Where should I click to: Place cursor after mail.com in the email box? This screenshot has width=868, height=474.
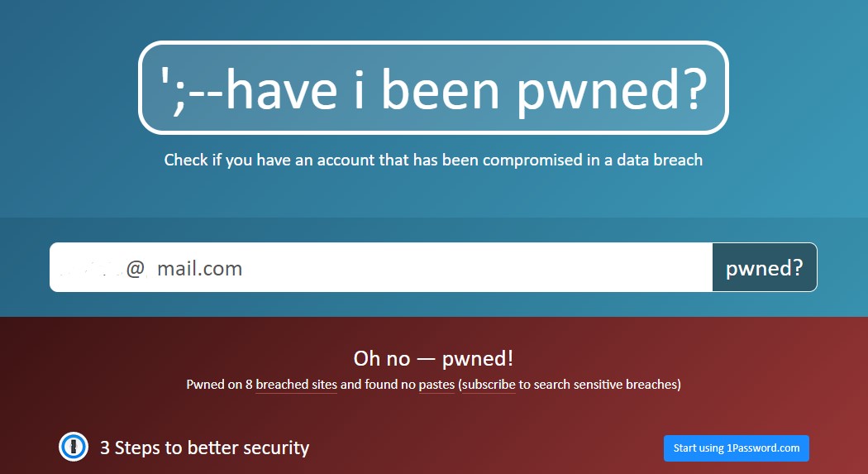[244, 269]
